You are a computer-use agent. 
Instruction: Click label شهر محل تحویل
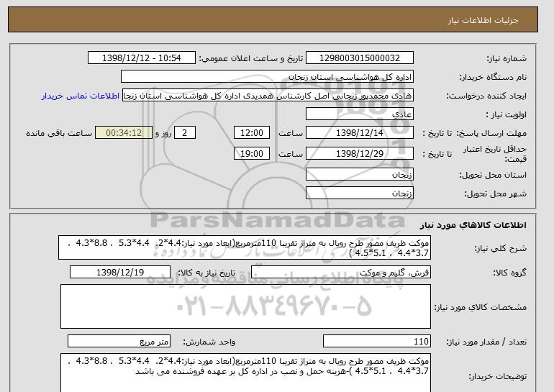point(495,193)
